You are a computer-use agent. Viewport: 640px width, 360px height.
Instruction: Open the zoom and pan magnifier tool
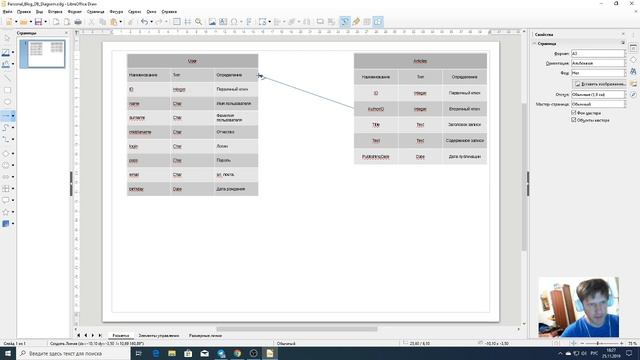(x=198, y=22)
